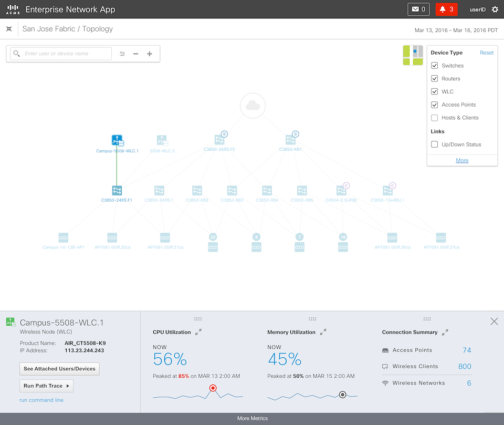Expand the More Metrics bar

252,419
